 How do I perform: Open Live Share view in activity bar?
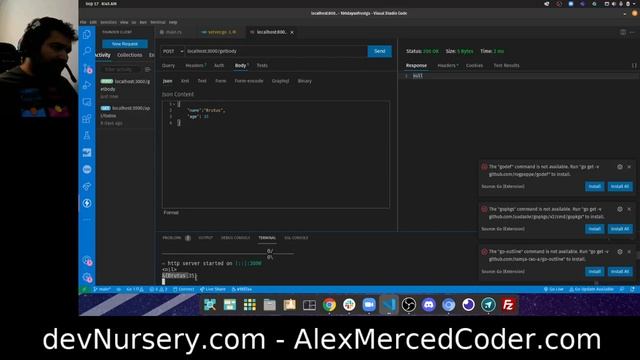(87, 186)
